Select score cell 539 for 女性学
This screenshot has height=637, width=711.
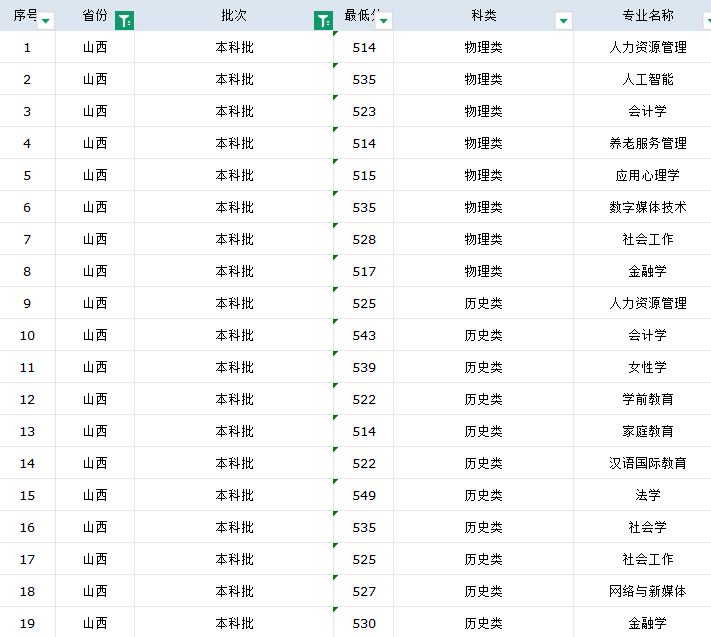tap(364, 367)
